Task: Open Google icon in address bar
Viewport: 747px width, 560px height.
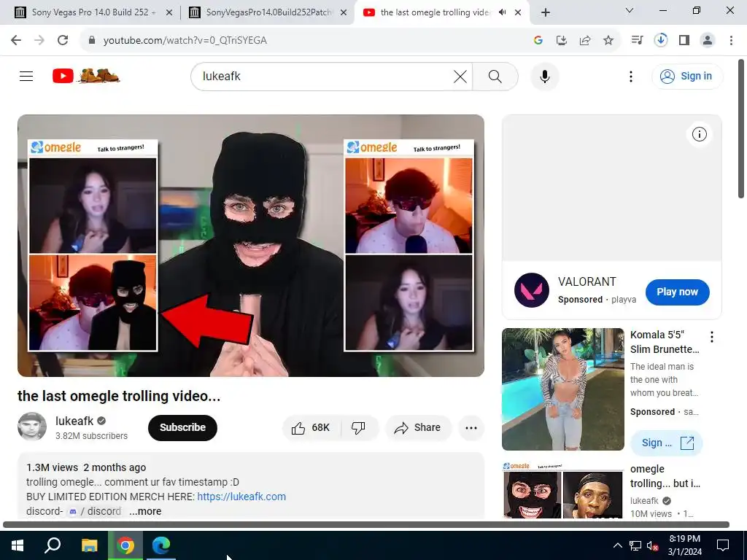Action: click(x=538, y=41)
